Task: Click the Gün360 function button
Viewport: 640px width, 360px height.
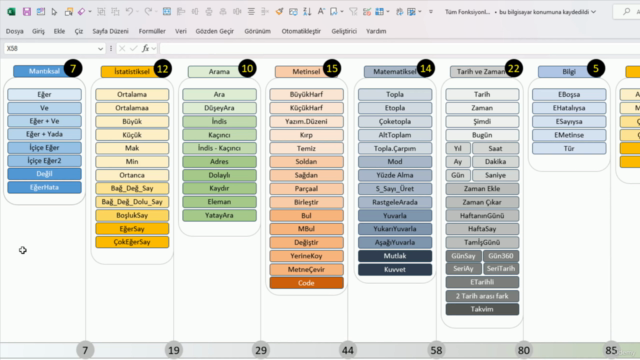Action: [501, 256]
